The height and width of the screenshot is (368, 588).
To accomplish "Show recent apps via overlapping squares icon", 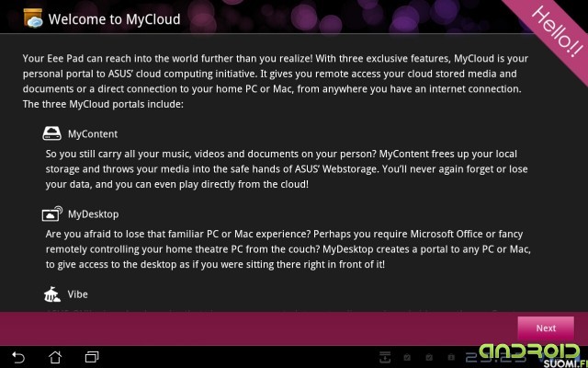I will (92, 357).
